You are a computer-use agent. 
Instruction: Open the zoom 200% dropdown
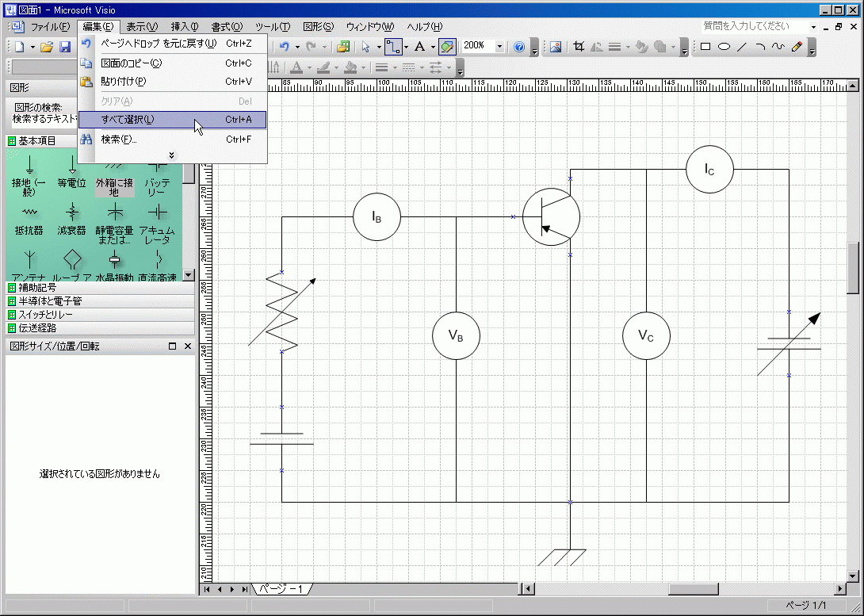499,47
